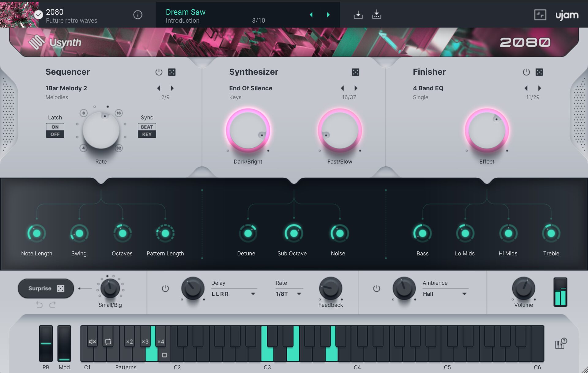The image size is (588, 373).
Task: Open the 2080 style info icon
Action: coord(138,14)
